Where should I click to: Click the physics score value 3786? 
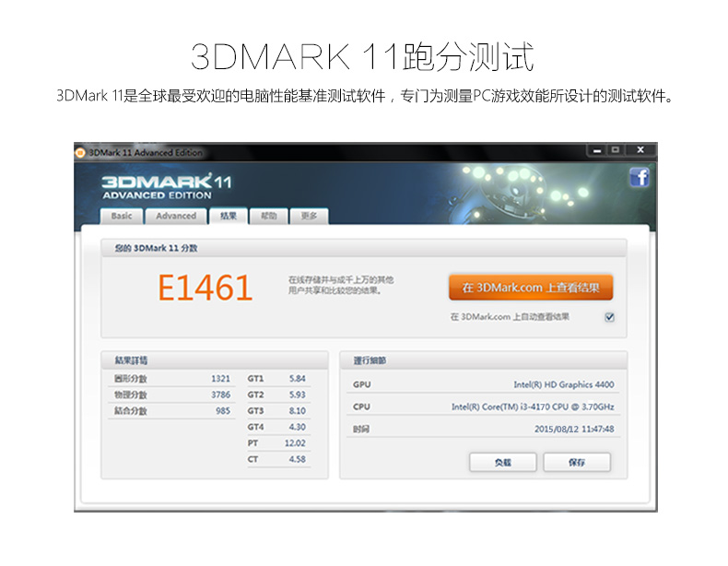tap(220, 395)
